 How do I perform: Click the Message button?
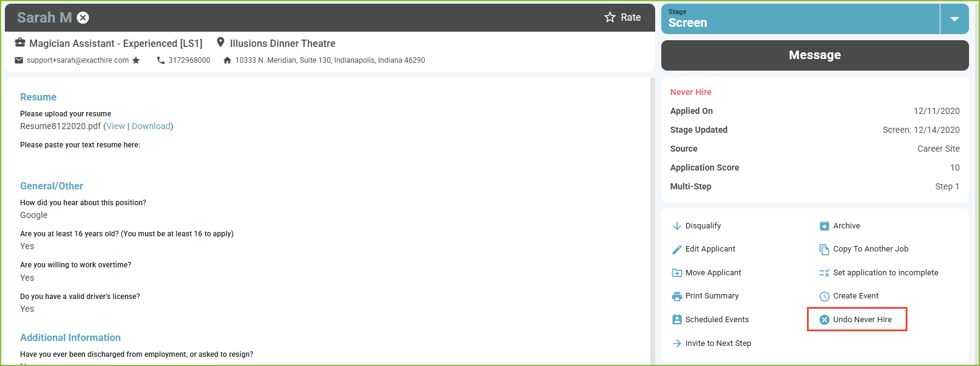(815, 55)
